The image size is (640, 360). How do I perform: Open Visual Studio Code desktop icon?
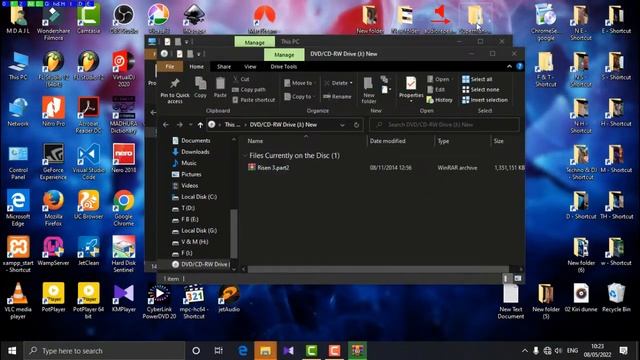click(x=89, y=161)
